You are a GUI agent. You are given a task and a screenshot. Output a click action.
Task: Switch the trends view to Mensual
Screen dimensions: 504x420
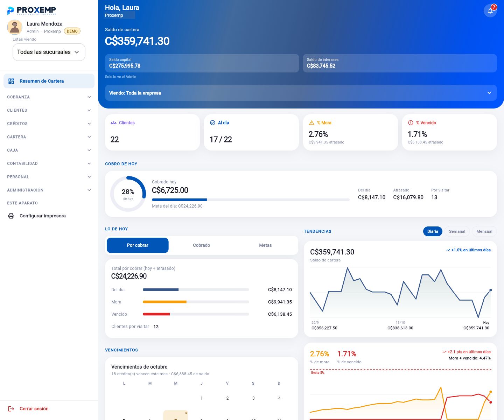point(484,231)
